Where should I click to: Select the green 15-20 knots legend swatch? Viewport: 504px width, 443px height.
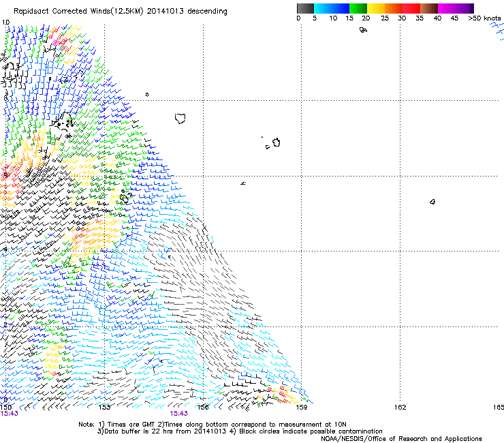[x=358, y=8]
